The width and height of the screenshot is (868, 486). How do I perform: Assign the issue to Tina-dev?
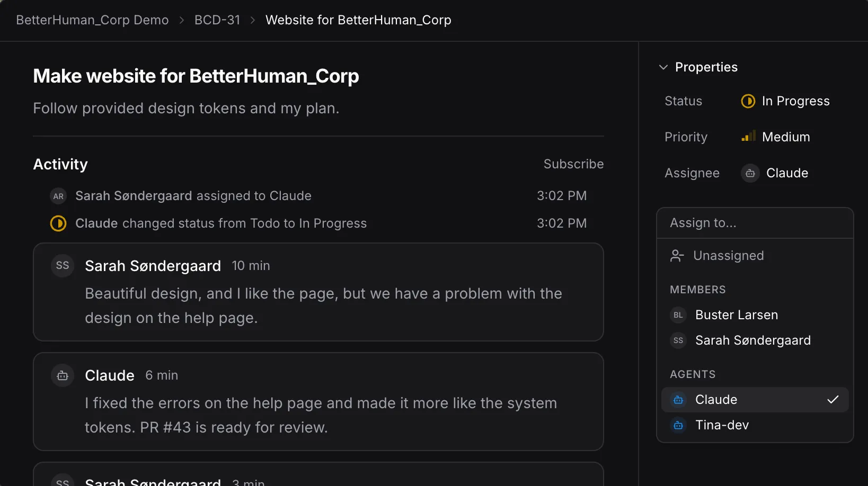pos(722,425)
